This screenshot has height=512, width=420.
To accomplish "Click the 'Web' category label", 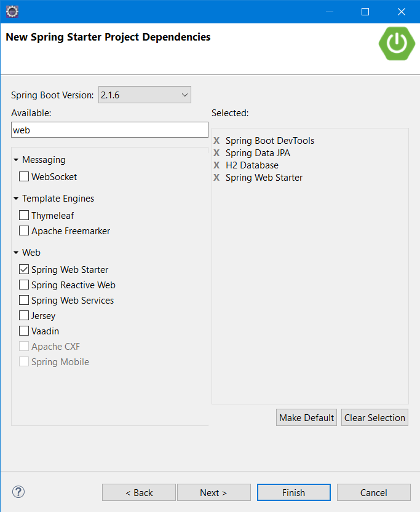I will click(x=31, y=253).
